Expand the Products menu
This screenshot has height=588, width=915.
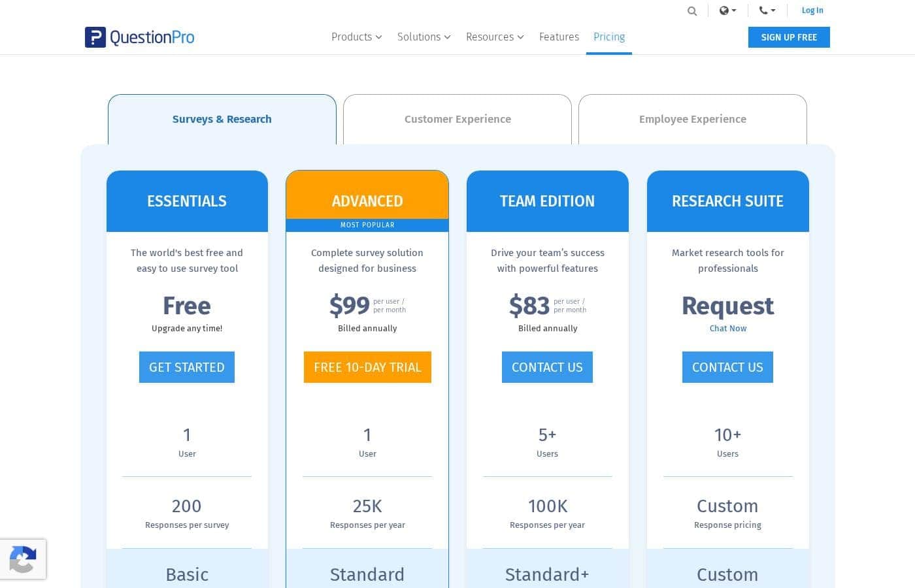pos(356,37)
